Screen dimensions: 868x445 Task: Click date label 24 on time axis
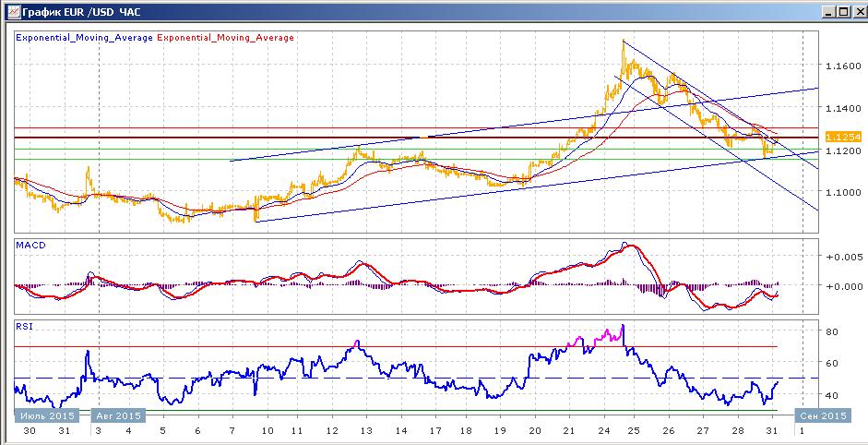(603, 430)
